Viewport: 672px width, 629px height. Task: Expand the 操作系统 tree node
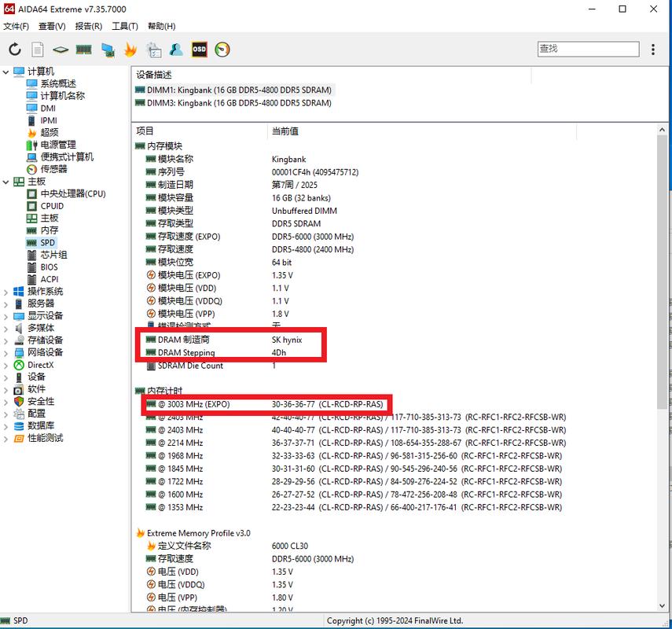[6, 292]
